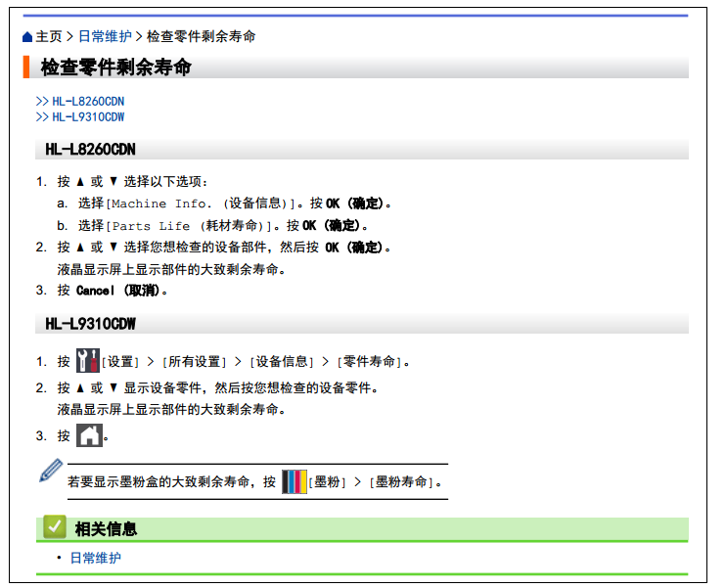
Task: Select the HL-L8260CDN section heading
Action: (90, 150)
